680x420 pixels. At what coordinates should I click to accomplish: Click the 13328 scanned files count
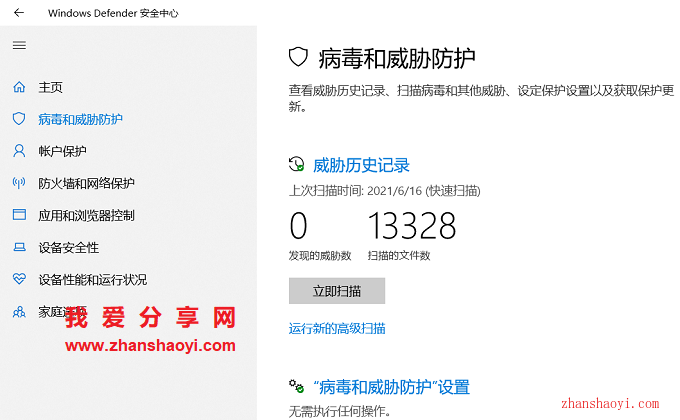[412, 226]
